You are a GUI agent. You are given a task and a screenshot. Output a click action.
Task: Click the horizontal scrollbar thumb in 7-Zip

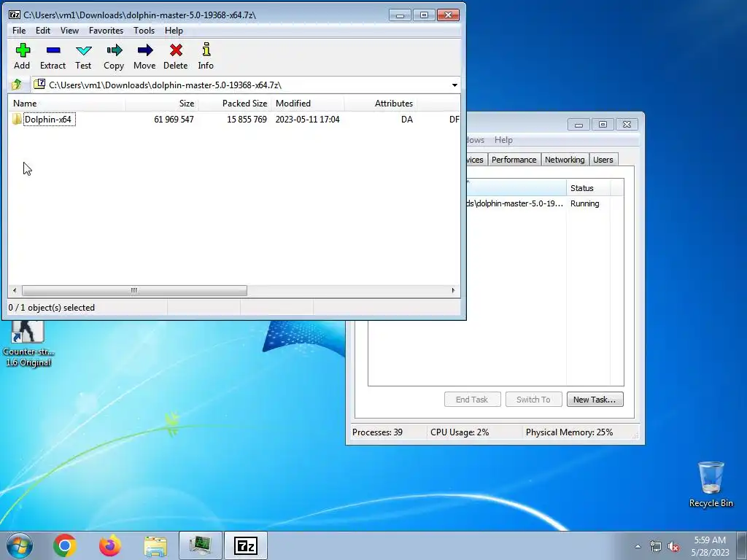134,290
